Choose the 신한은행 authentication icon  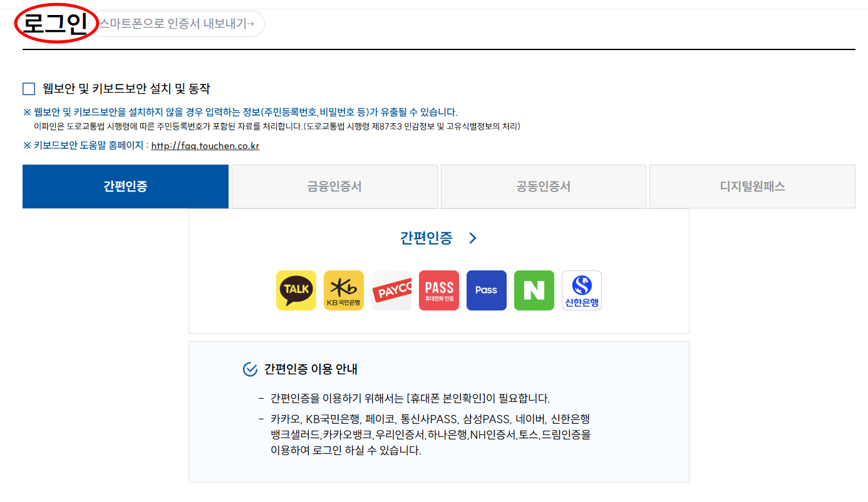click(581, 290)
